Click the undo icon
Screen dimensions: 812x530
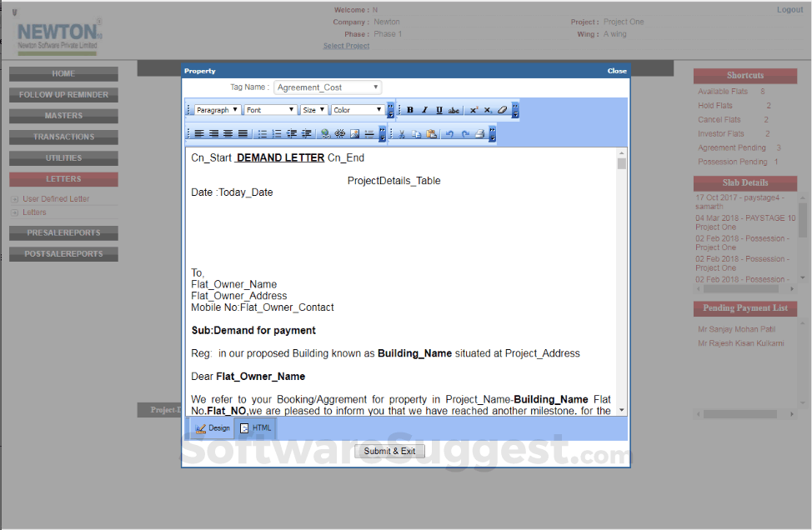(449, 133)
